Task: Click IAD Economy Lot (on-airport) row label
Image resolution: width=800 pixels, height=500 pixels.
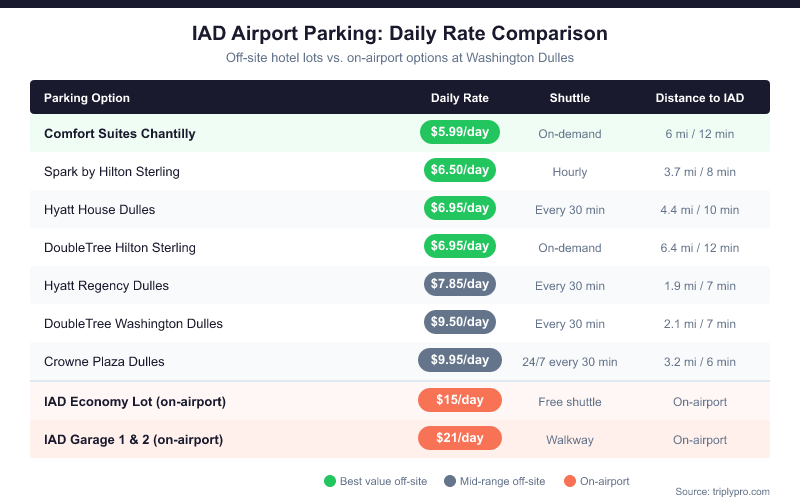Action: pyautogui.click(x=135, y=402)
